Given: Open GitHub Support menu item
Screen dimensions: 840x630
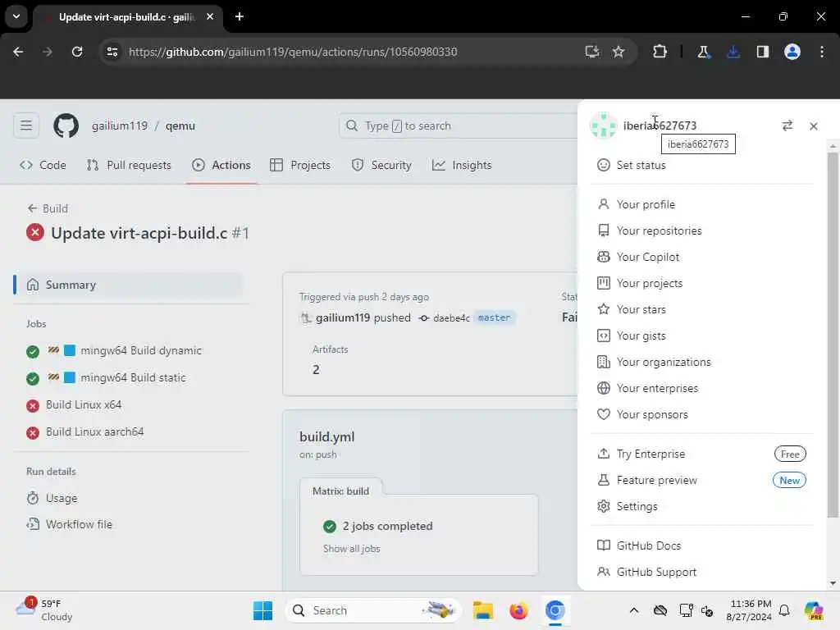Looking at the screenshot, I should tap(702, 572).
